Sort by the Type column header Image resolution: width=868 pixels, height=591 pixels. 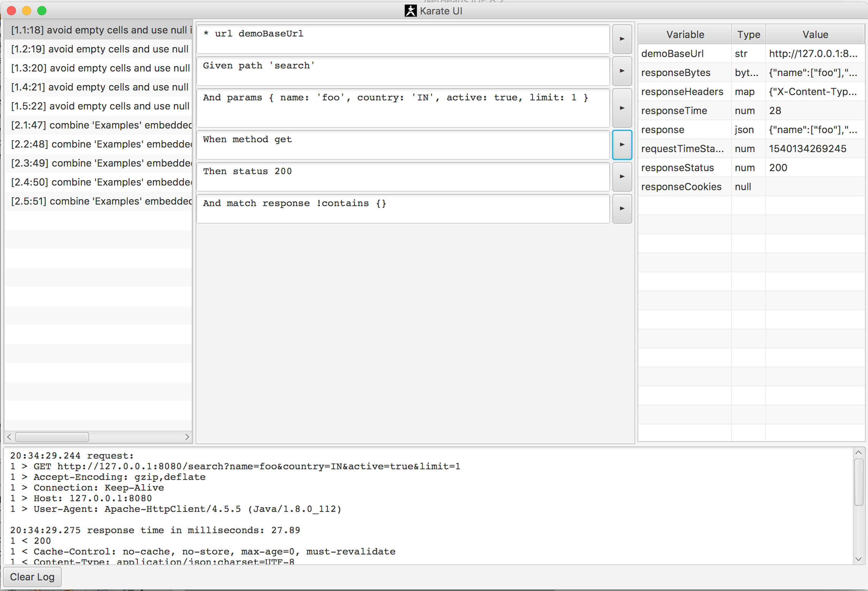[748, 35]
